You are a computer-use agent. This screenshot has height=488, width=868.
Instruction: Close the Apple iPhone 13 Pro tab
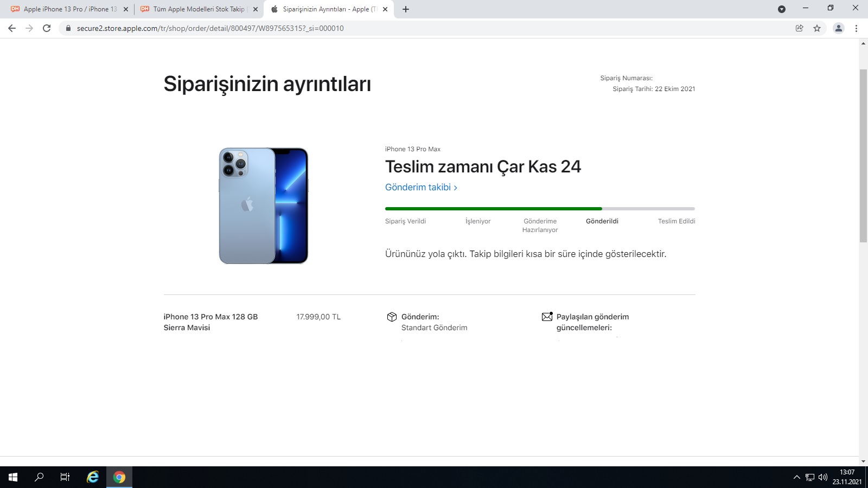click(x=126, y=9)
